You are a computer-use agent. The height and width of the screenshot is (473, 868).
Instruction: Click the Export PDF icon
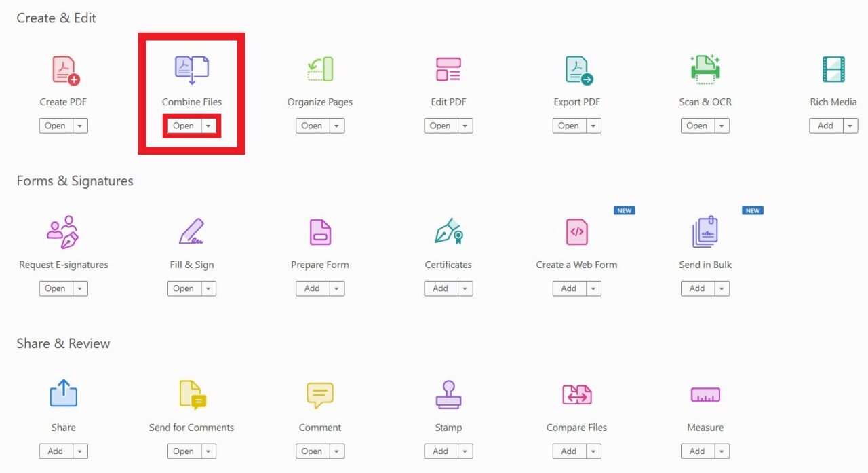point(578,70)
